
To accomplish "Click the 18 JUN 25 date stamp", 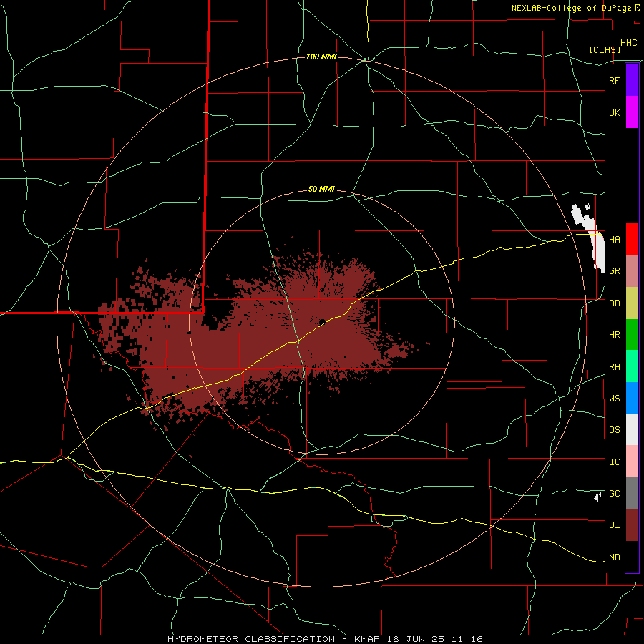I will tap(419, 639).
